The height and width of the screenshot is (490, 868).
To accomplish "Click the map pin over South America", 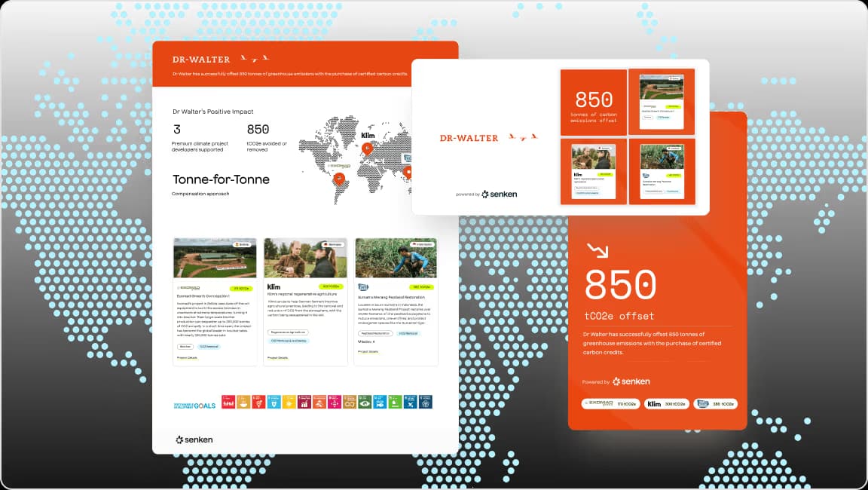I will point(339,179).
